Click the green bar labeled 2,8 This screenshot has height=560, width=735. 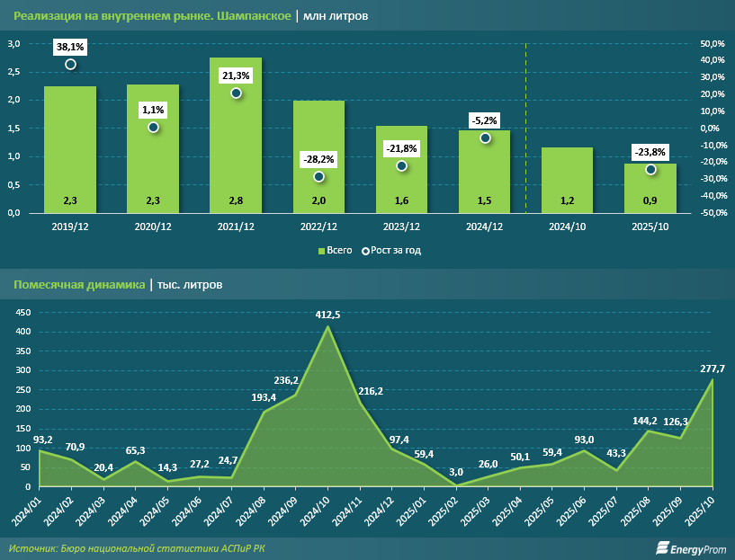tap(236, 135)
